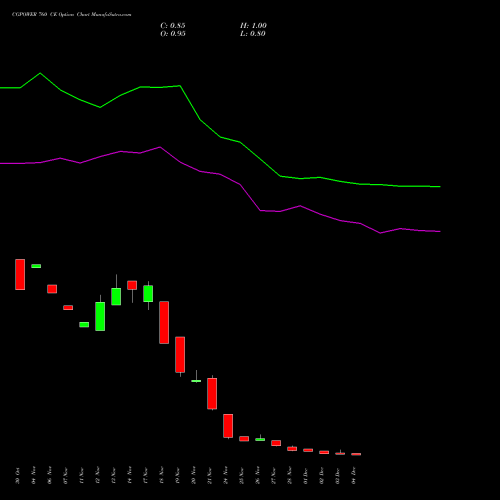
Task: Select the 24 Nov date label
Action: click(x=226, y=476)
